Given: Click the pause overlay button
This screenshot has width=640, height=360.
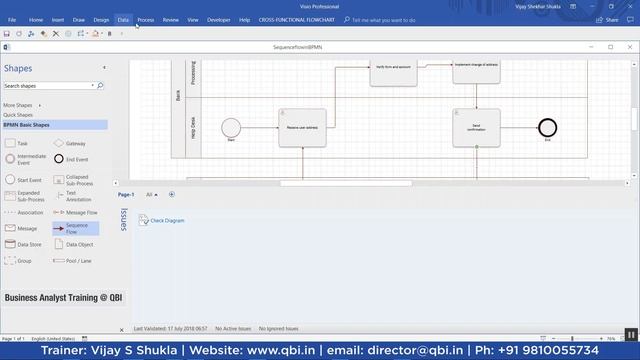Looking at the screenshot, I should (x=631, y=335).
